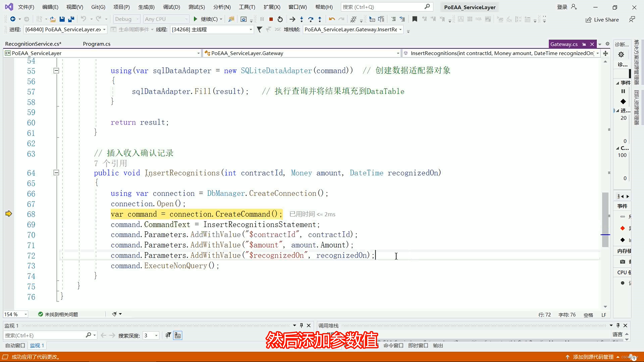Click the editor vertical scrollbar thumb

605,220
